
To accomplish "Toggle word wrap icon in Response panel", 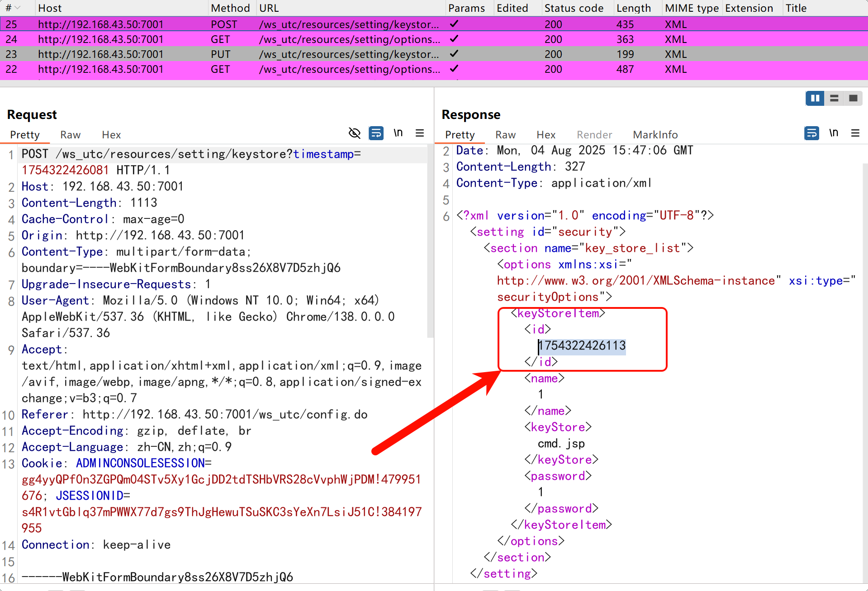I will (x=811, y=133).
